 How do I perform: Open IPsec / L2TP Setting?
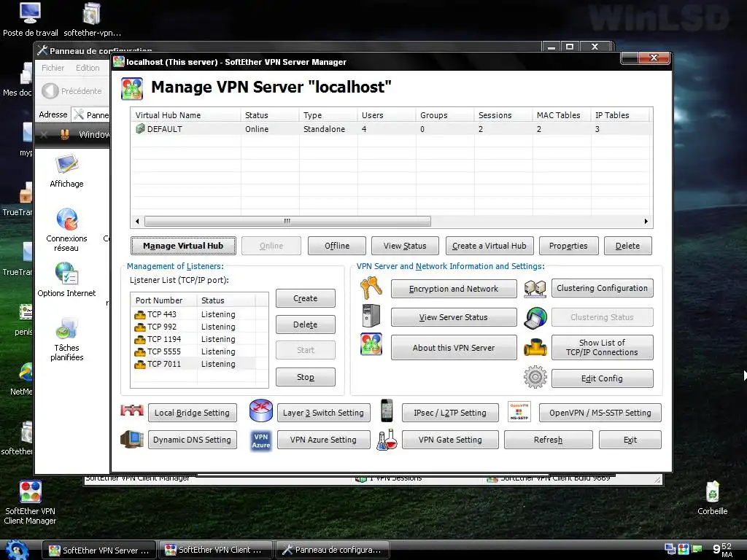pos(450,413)
